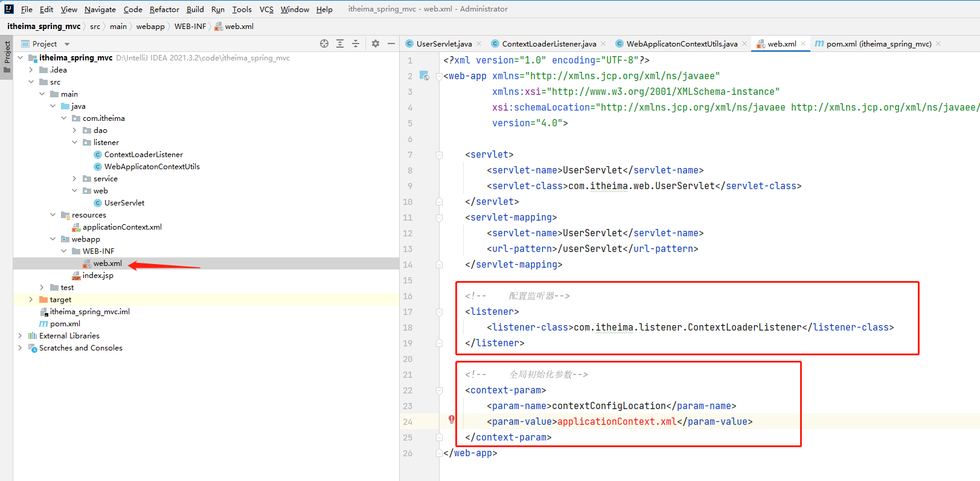Click the gutter icon on line 2
The width and height of the screenshot is (980, 481).
[x=424, y=76]
